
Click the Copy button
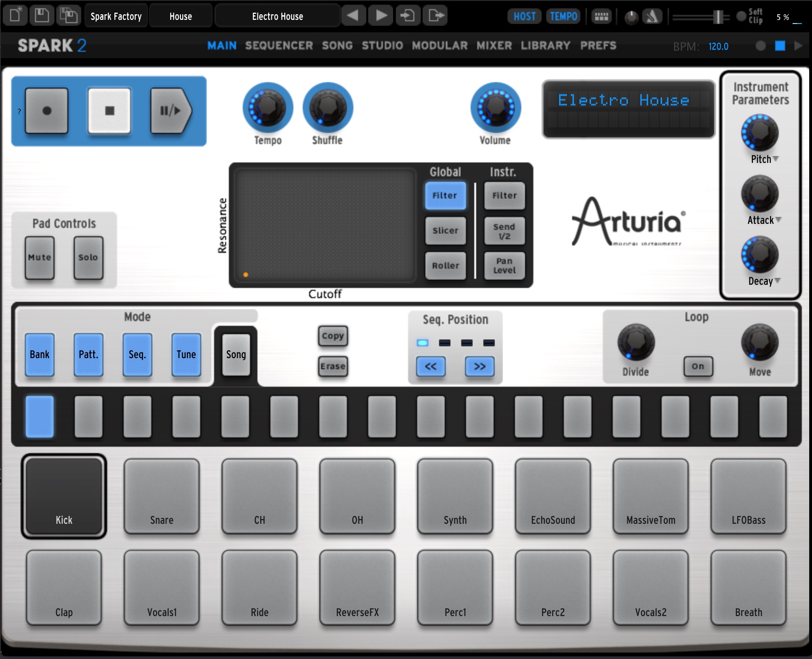pos(333,336)
